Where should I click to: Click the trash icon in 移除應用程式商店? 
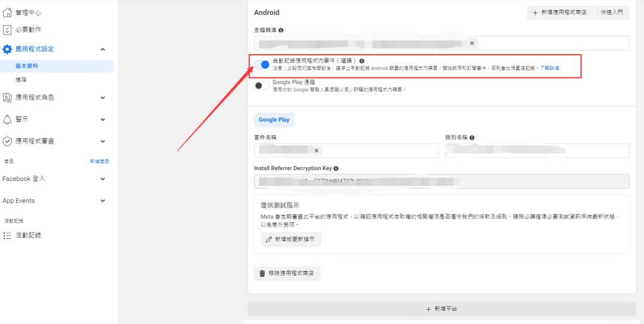[262, 273]
